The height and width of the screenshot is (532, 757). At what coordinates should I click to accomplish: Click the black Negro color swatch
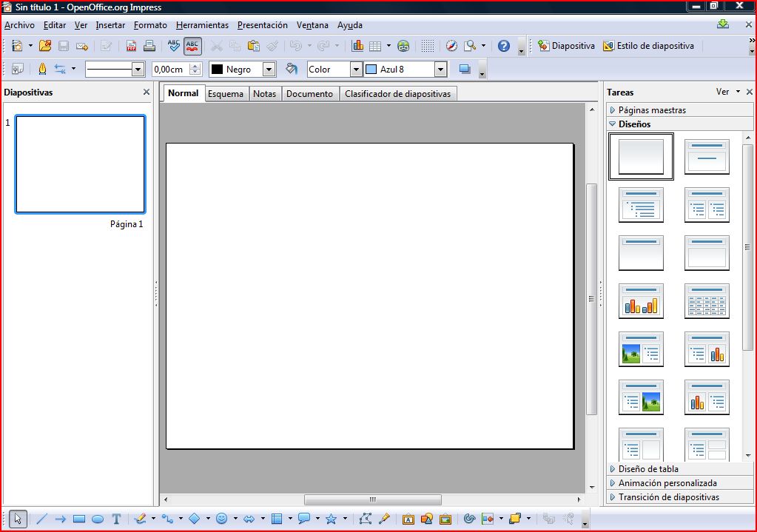(x=218, y=70)
